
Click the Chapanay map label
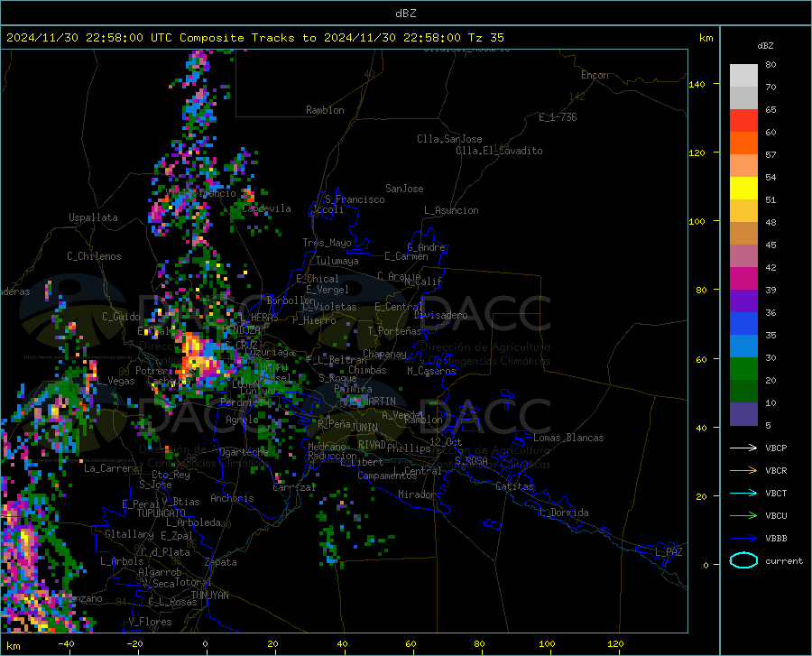coord(384,354)
